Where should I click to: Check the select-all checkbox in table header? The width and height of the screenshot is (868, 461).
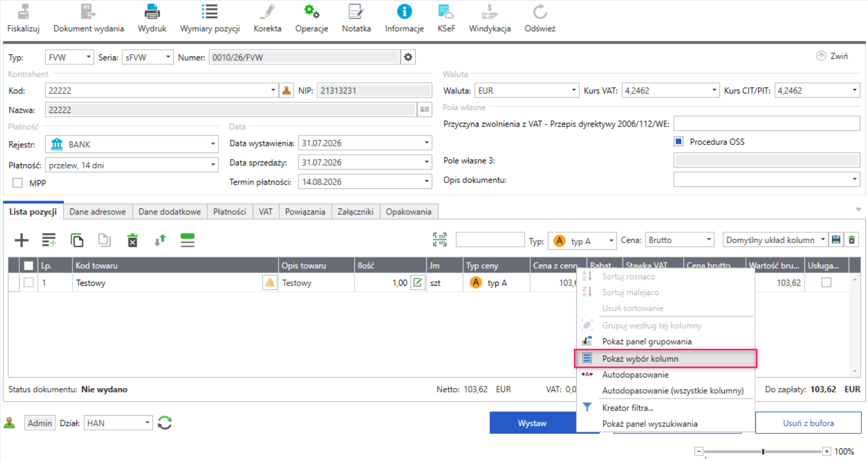tap(29, 265)
